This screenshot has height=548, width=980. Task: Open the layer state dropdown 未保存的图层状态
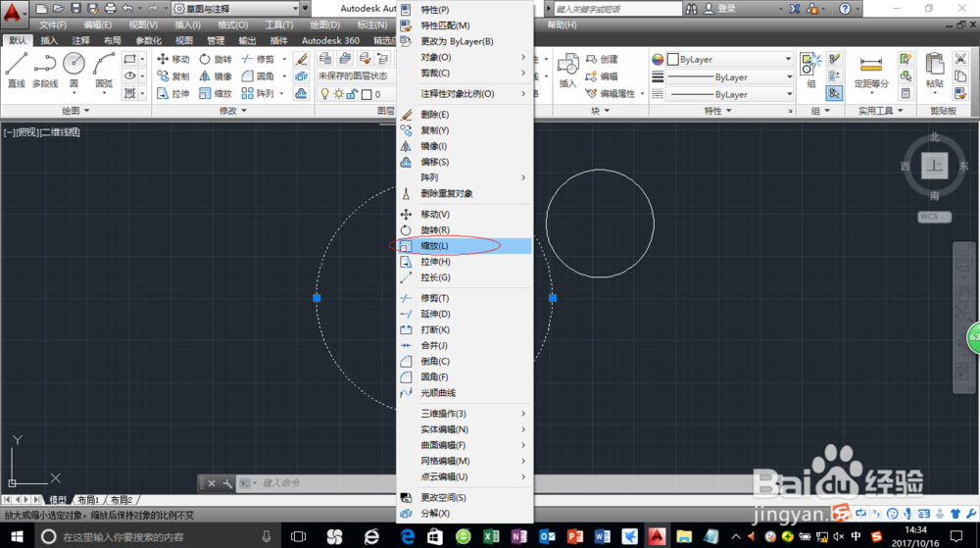pyautogui.click(x=355, y=75)
